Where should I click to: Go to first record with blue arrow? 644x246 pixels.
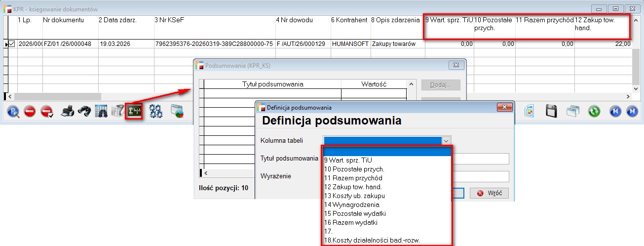coord(615,111)
